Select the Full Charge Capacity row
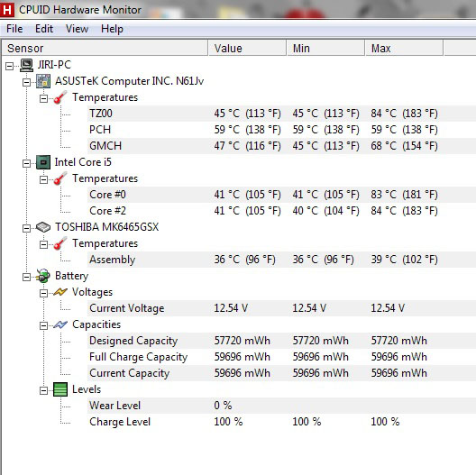This screenshot has height=475, width=476. pyautogui.click(x=281, y=357)
